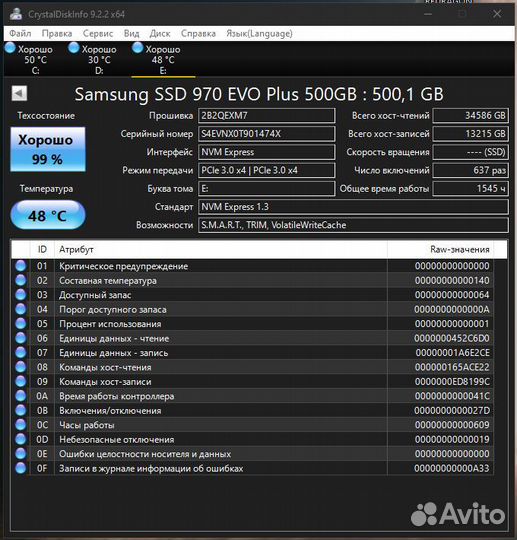This screenshot has height=540, width=517.
Task: Select row Команды хост-записи
Action: 253,382
